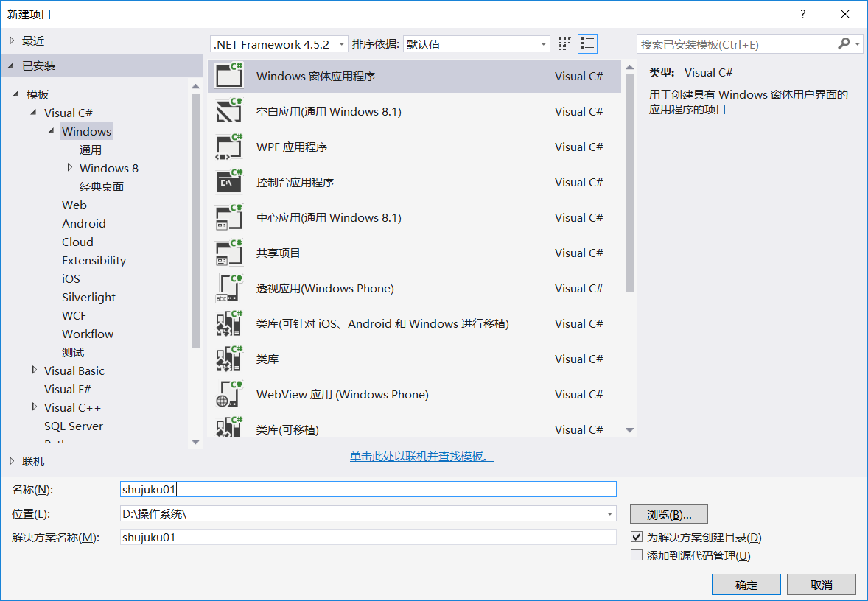Collapse the Windows node under Visual C#

(52, 130)
